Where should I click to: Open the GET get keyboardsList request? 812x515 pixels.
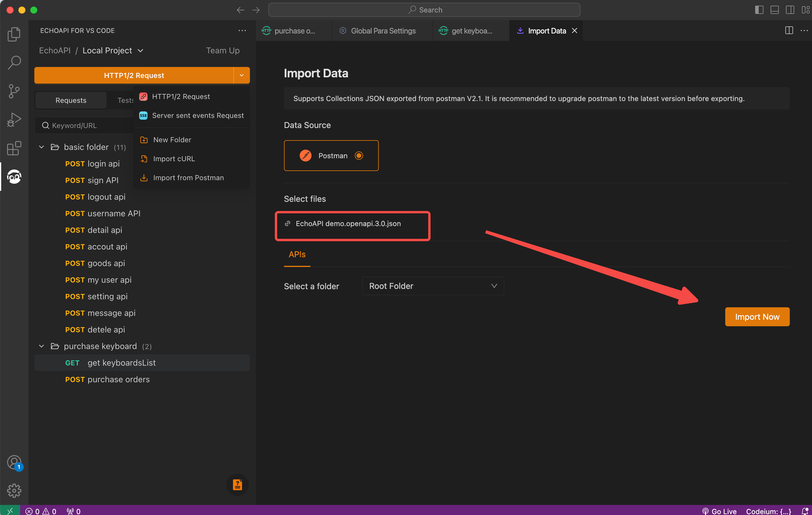pyautogui.click(x=142, y=363)
